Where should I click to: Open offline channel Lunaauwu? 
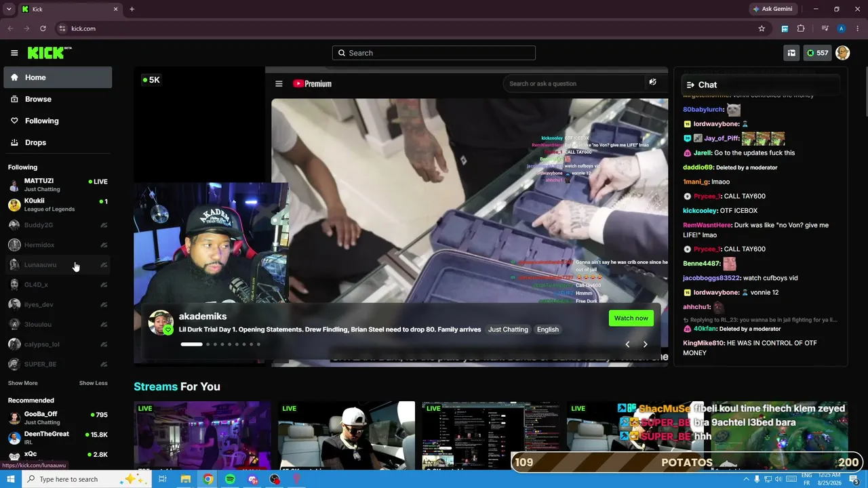click(58, 264)
